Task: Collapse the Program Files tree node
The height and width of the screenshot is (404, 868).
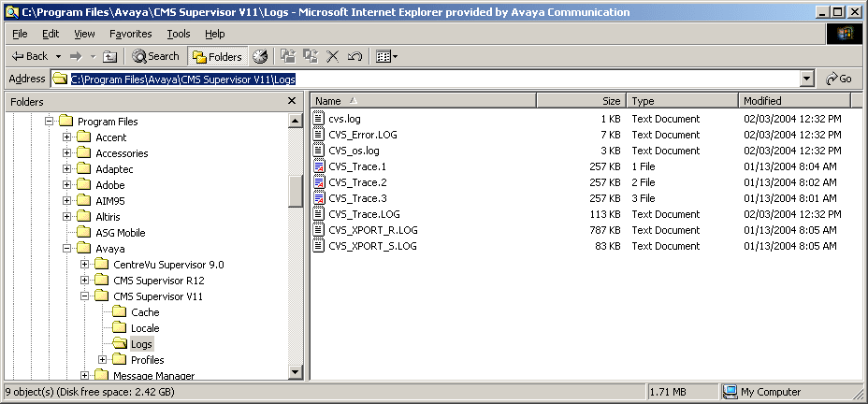Action: tap(49, 122)
